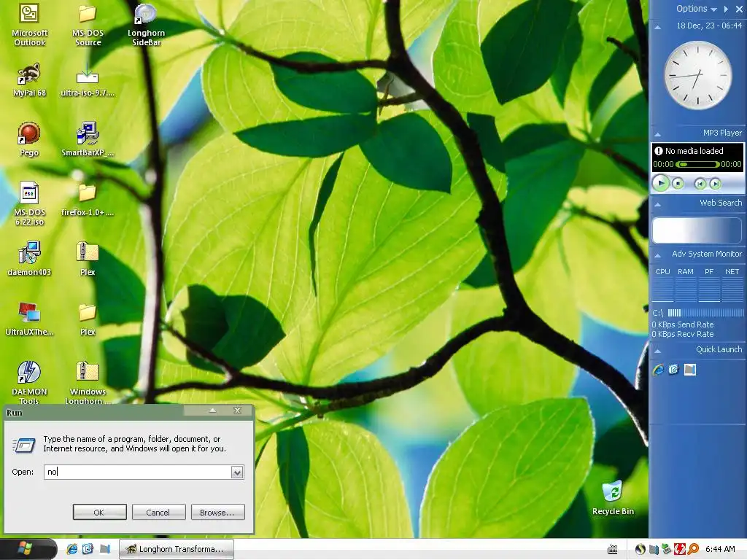Select the Windows Longhorn zip archive

pyautogui.click(x=88, y=382)
